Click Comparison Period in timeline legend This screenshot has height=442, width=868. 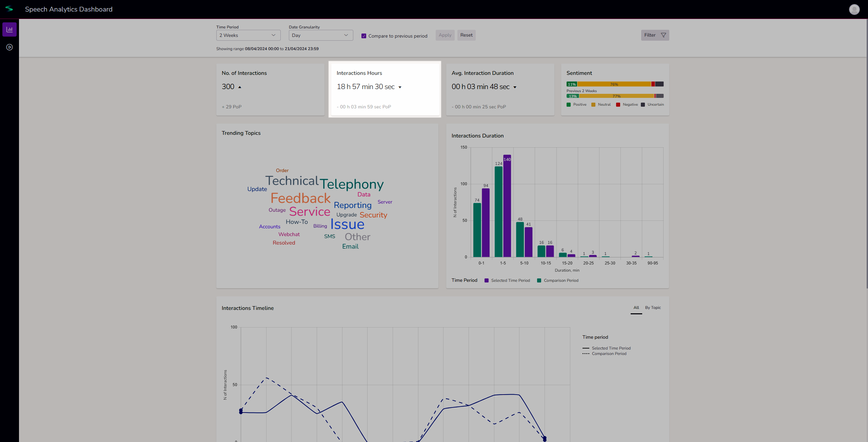click(x=605, y=354)
